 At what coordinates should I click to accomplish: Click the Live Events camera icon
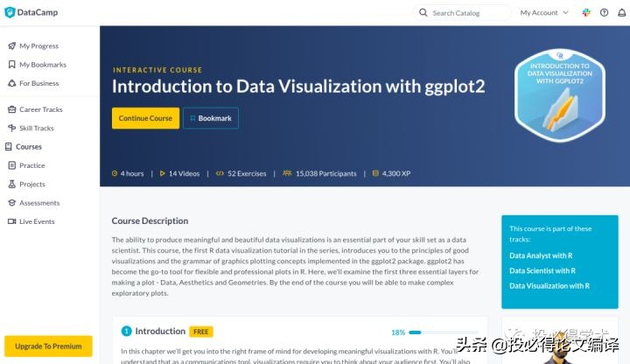coord(11,222)
